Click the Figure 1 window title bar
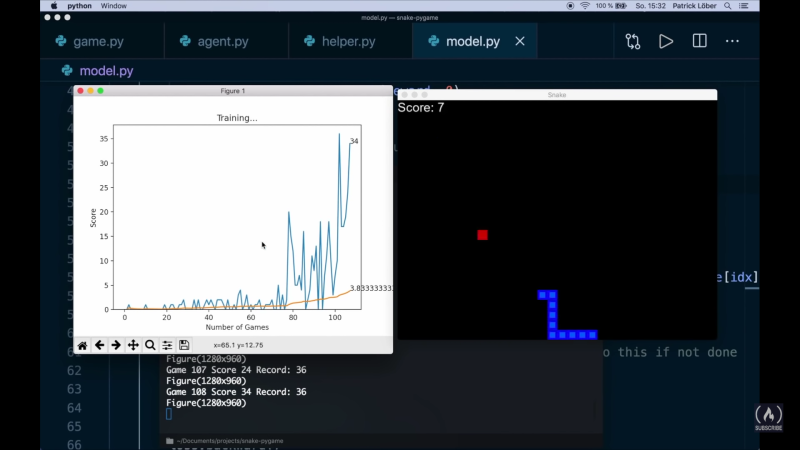800x450 pixels. tap(233, 91)
